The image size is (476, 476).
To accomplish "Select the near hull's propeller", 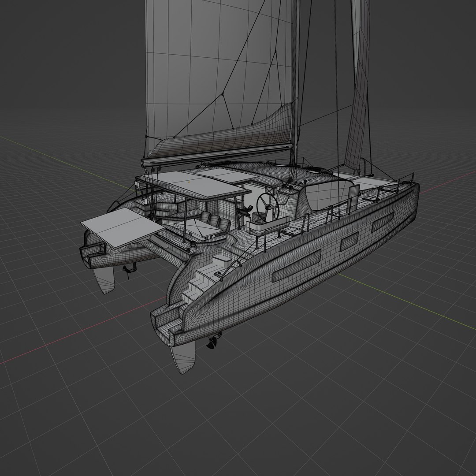I will pyautogui.click(x=213, y=341).
